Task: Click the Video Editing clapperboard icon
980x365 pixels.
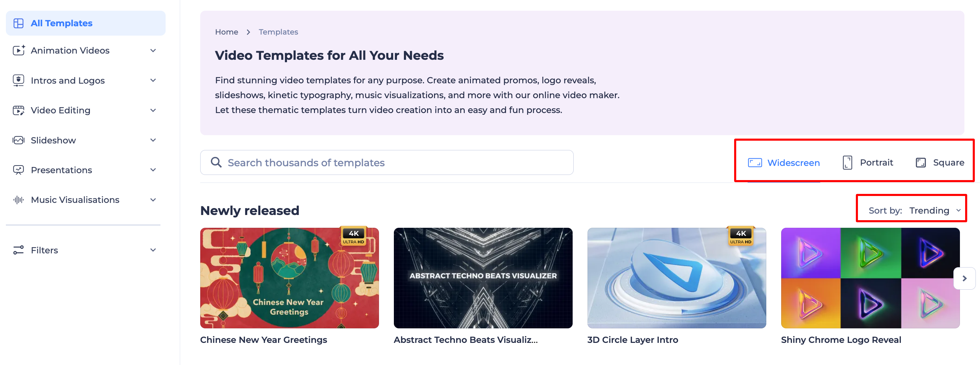Action: (x=18, y=110)
